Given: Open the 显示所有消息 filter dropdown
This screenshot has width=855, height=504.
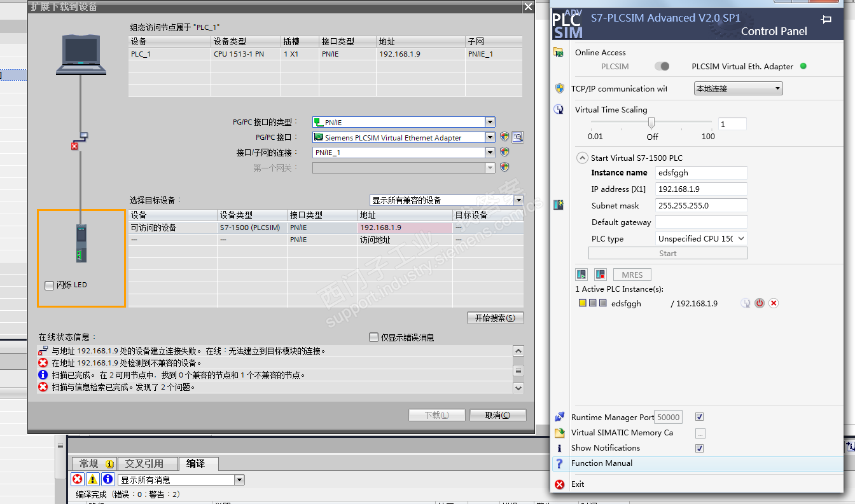Looking at the screenshot, I should click(x=239, y=480).
